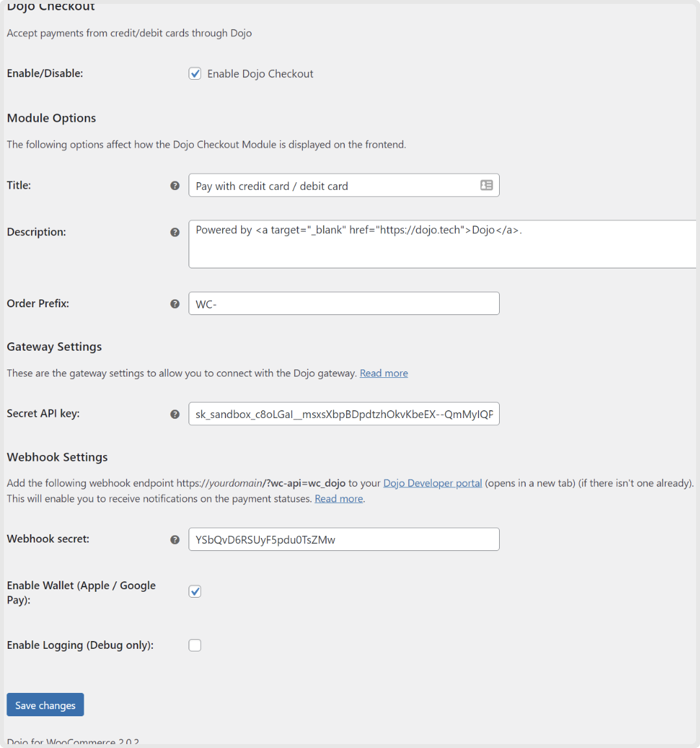Screen dimensions: 700x748
Task: Open the Dojo Developer portal link
Action: click(432, 483)
